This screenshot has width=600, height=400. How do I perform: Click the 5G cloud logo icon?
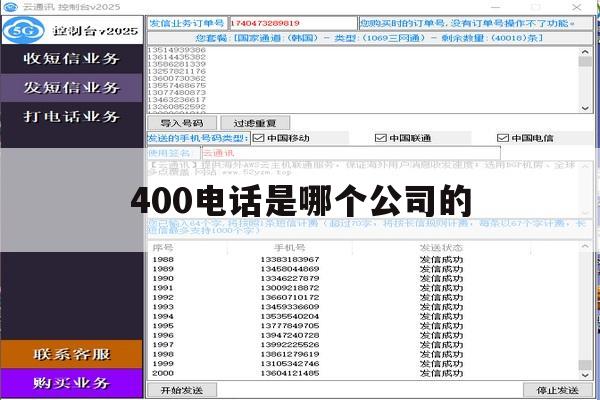coord(23,30)
